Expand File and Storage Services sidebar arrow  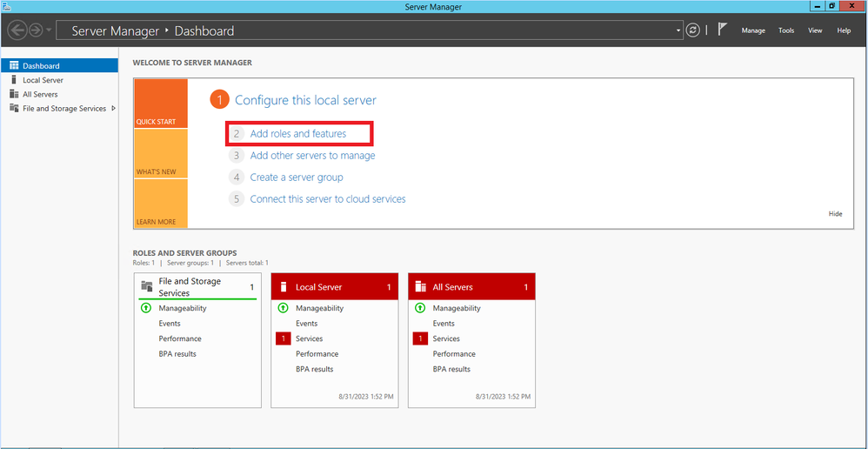pos(114,109)
